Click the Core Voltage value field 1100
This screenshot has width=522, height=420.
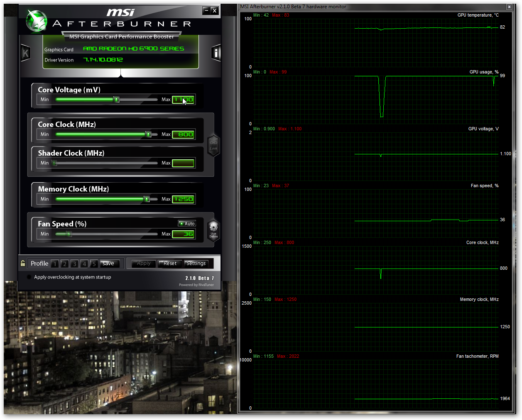[183, 100]
